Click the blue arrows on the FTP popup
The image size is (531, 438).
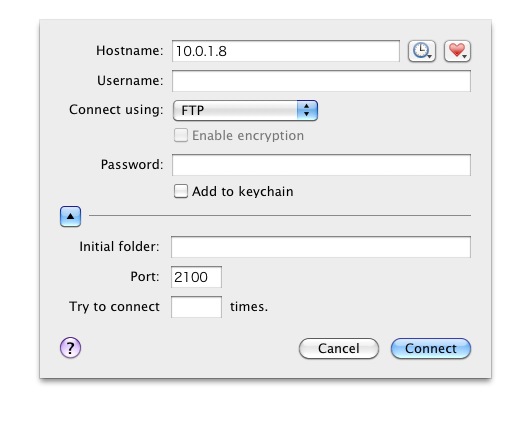(x=307, y=110)
